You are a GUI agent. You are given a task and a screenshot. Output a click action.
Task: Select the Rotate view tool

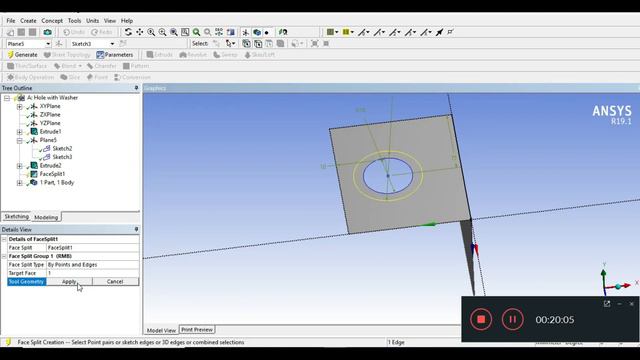coord(128,32)
